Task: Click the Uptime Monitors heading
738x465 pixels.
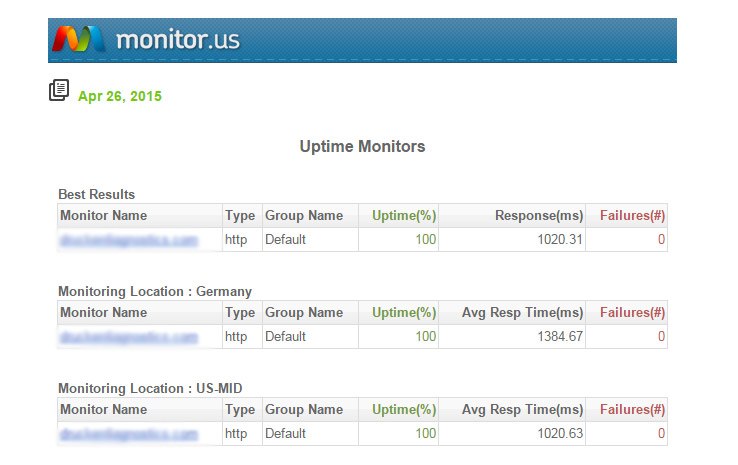Action: click(x=362, y=146)
